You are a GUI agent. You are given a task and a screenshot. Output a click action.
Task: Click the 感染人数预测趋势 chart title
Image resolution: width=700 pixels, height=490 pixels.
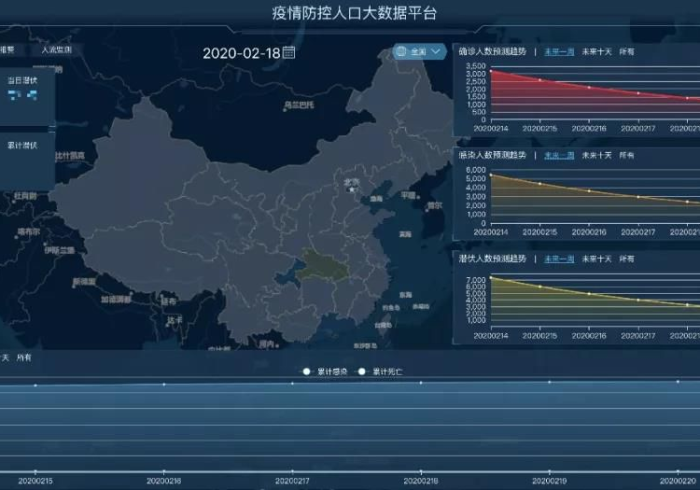coord(492,155)
